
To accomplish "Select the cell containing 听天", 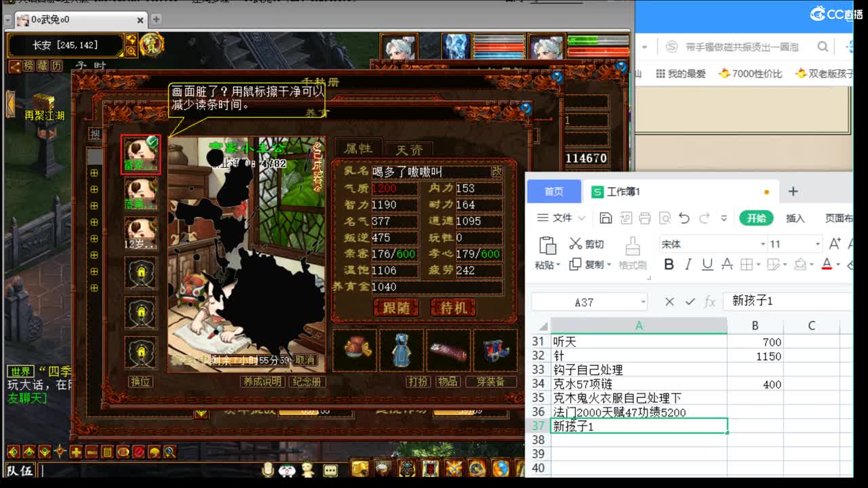I will (638, 342).
